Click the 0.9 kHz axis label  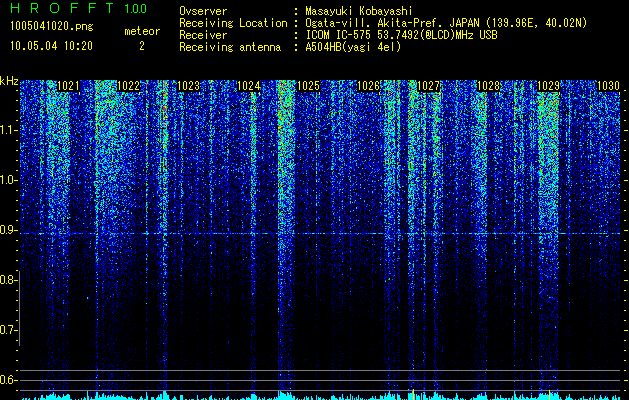click(x=8, y=230)
